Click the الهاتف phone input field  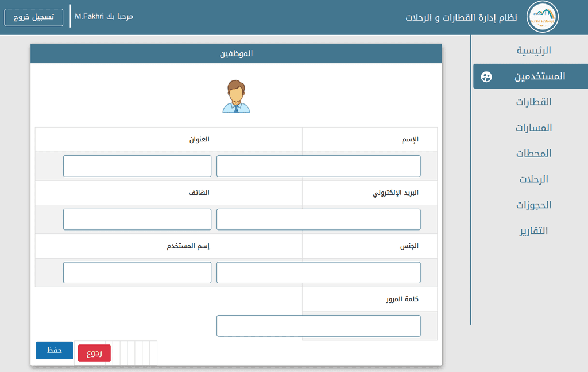tap(137, 219)
